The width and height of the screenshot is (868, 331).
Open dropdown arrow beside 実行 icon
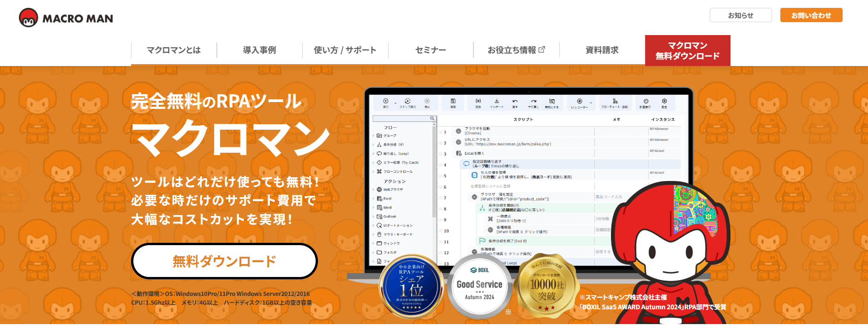pyautogui.click(x=395, y=103)
